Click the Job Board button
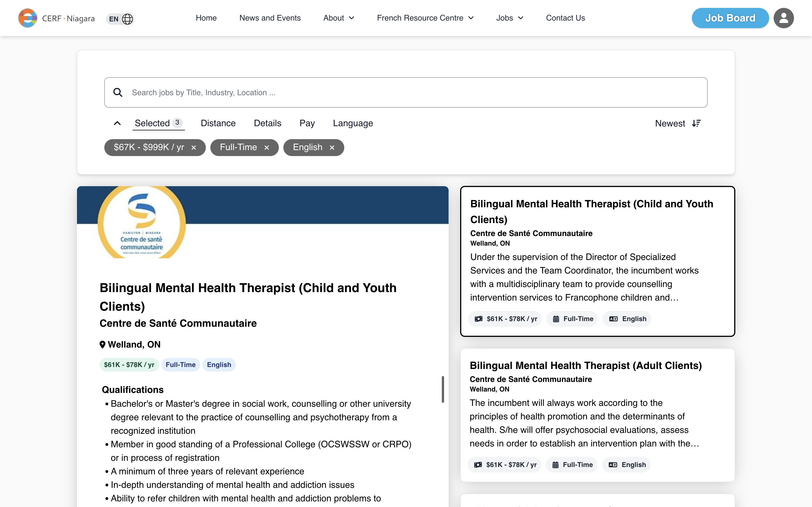 tap(730, 18)
